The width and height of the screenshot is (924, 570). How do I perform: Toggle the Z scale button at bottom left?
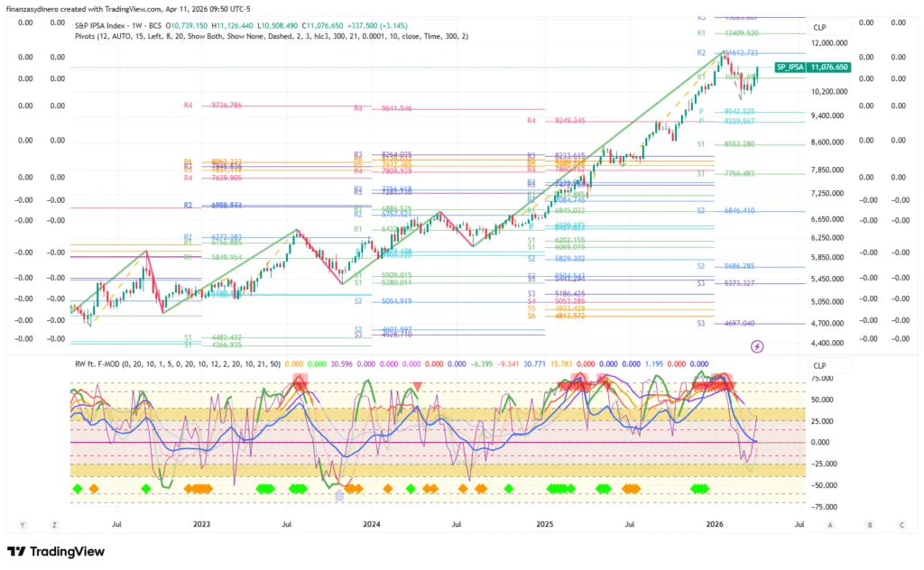click(x=54, y=524)
